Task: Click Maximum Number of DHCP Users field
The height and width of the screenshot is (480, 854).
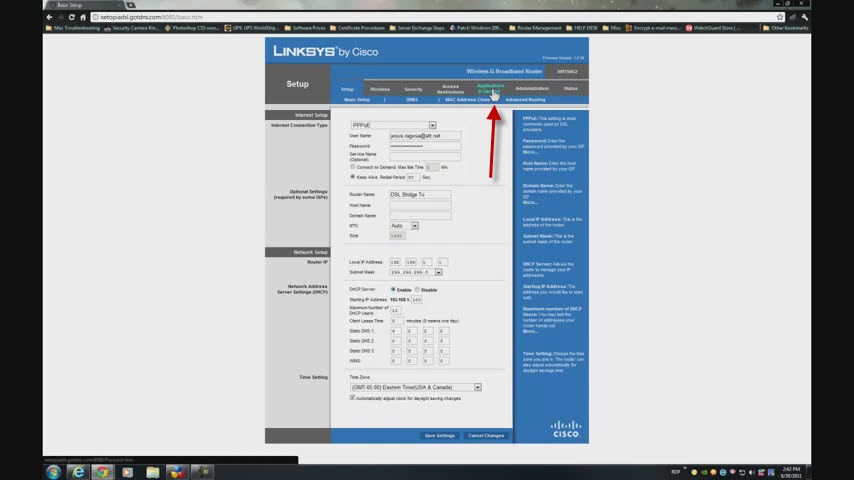Action: (x=395, y=311)
